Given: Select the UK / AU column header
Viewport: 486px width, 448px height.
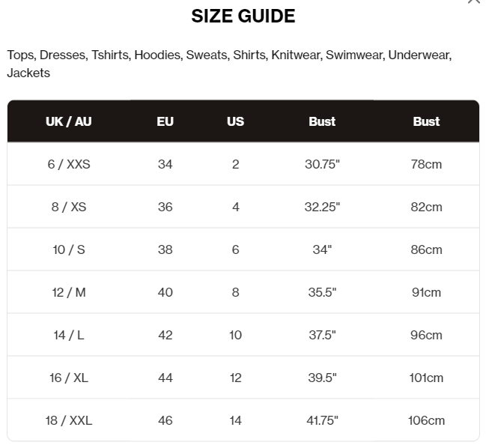Looking at the screenshot, I should click(68, 121).
